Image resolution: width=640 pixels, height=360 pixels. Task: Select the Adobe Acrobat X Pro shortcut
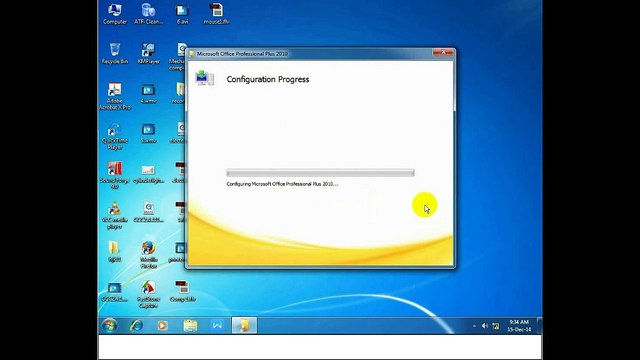115,96
